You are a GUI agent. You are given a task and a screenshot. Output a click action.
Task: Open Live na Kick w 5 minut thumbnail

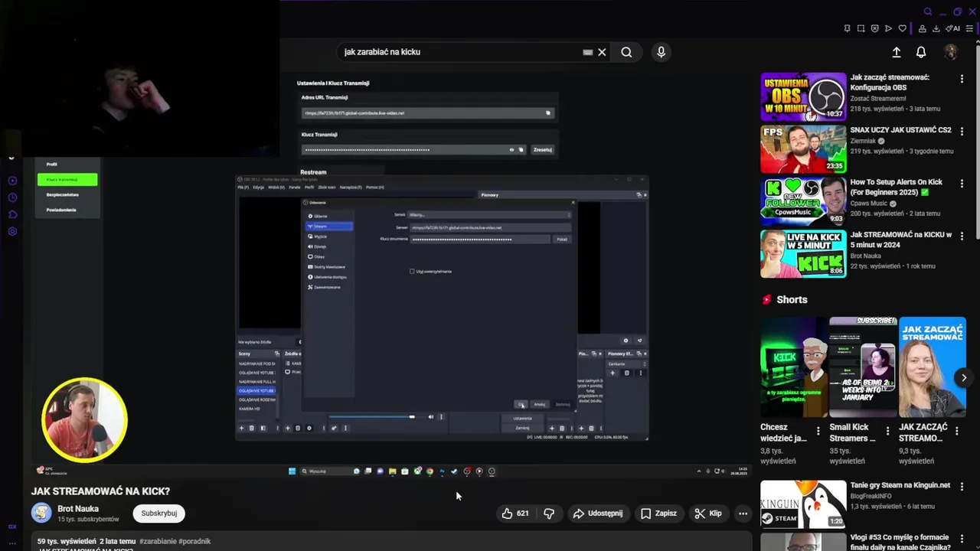click(x=803, y=254)
